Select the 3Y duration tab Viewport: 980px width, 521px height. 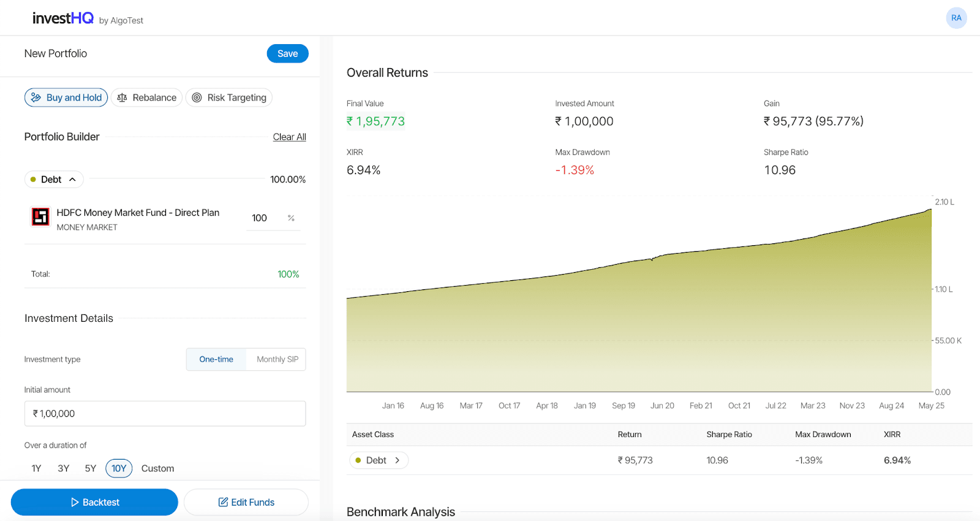(x=64, y=468)
